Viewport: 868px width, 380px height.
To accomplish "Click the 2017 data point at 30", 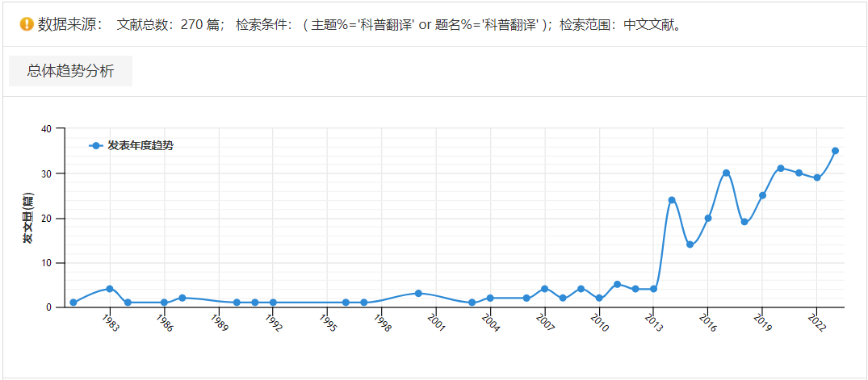I will [x=726, y=173].
